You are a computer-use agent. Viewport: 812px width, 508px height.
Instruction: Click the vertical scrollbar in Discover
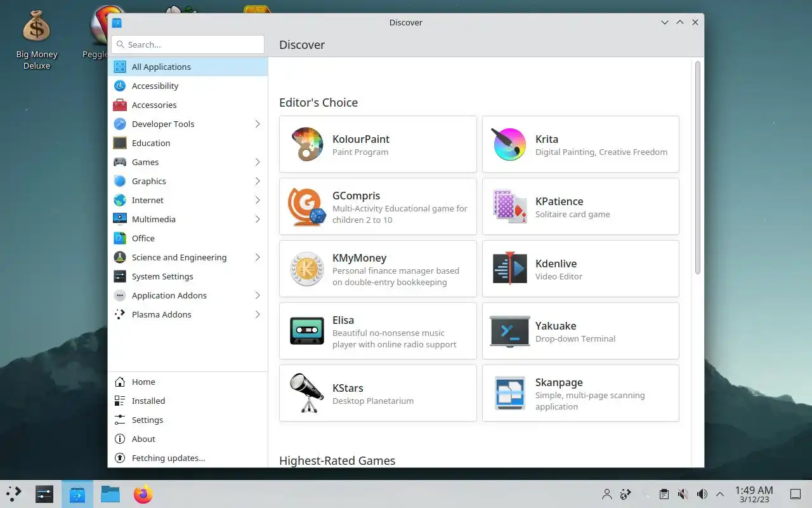698,168
